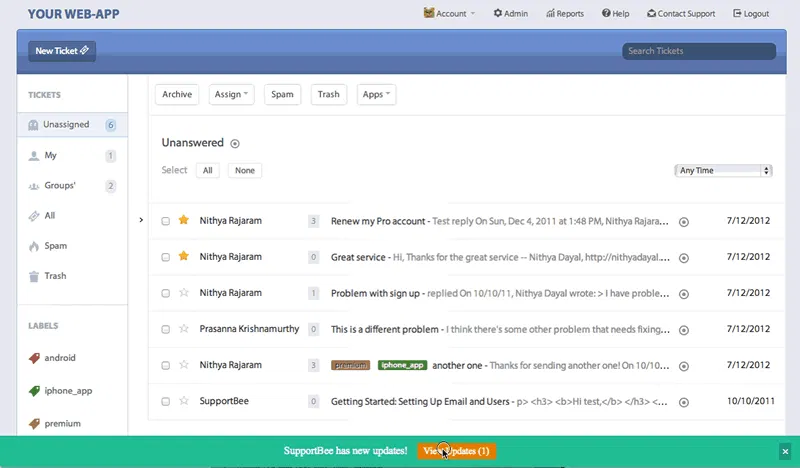Unstar the Great service ticket

(184, 256)
